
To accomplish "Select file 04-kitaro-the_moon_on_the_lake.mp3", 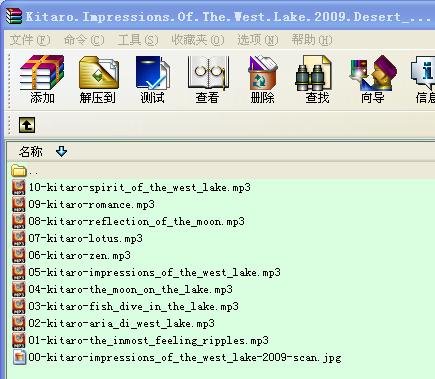I will [x=130, y=290].
